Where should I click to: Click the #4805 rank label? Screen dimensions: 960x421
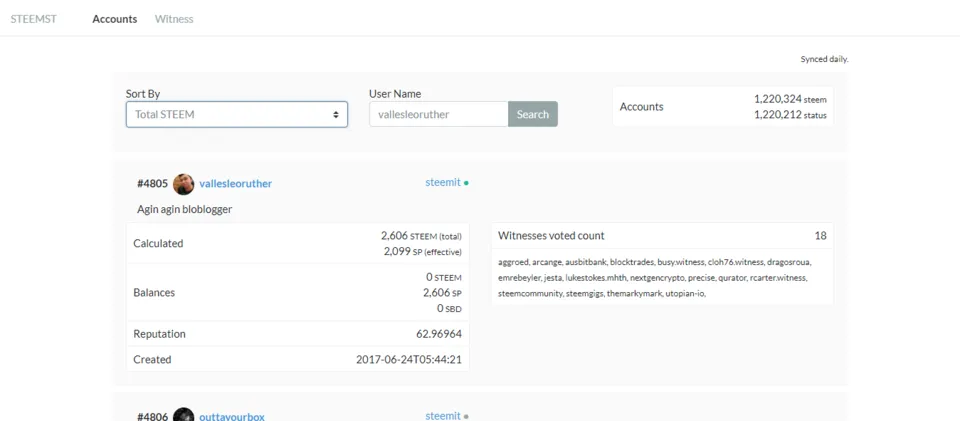click(152, 184)
